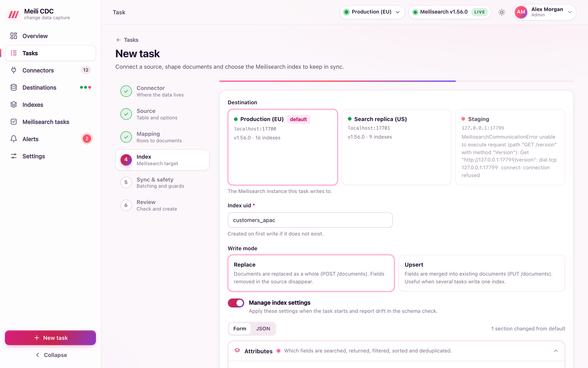588x368 pixels.
Task: Click the Connectors plug icon
Action: [x=14, y=70]
